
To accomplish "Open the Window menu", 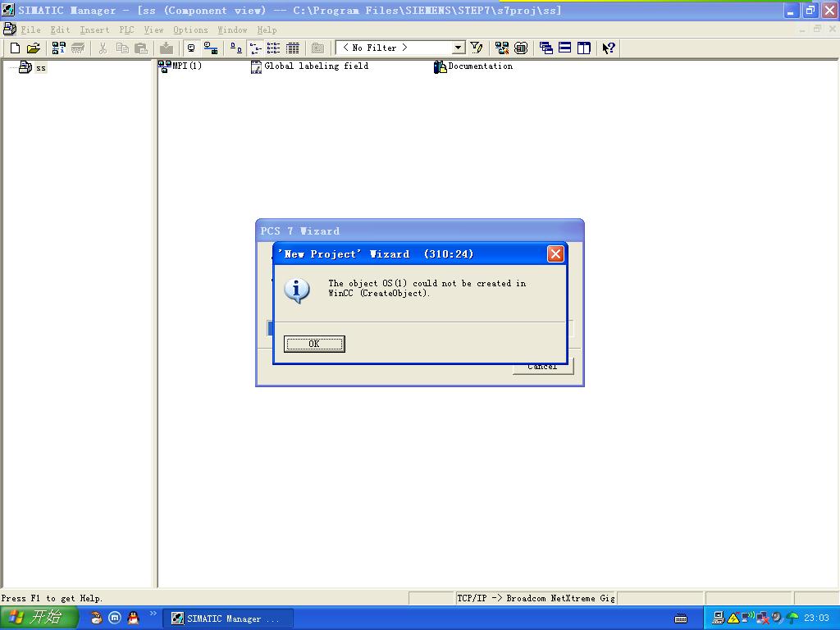I will (232, 30).
